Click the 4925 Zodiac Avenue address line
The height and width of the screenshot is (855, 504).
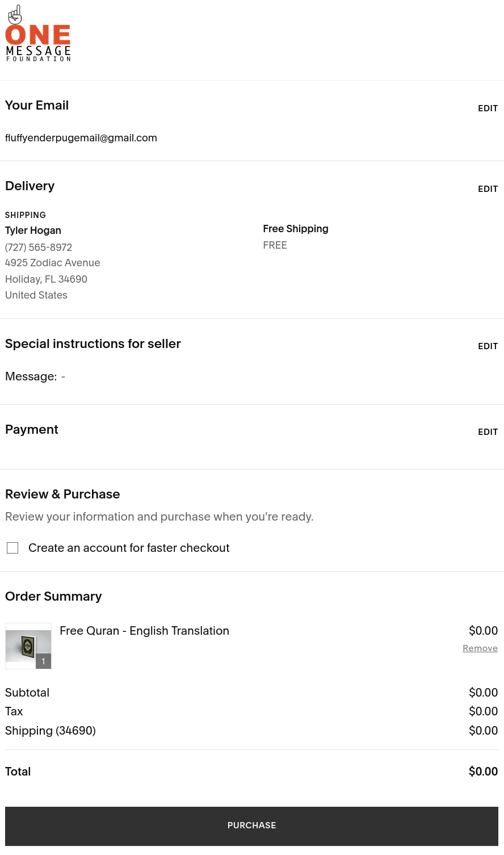(x=53, y=263)
